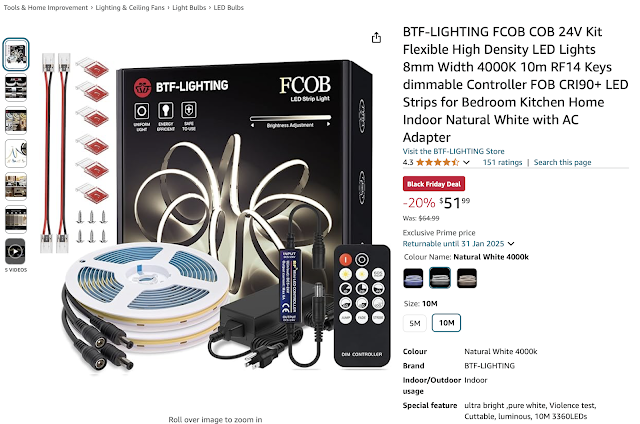Open the product videos thumbnail with play icon

point(16,251)
